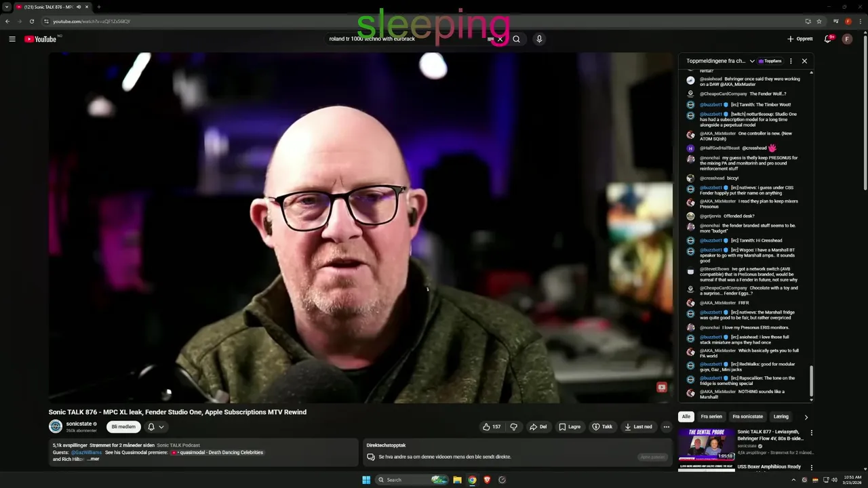Mute the Sonic TALK 876 tab audio
Viewport: 868px width, 488px height.
pyautogui.click(x=79, y=7)
